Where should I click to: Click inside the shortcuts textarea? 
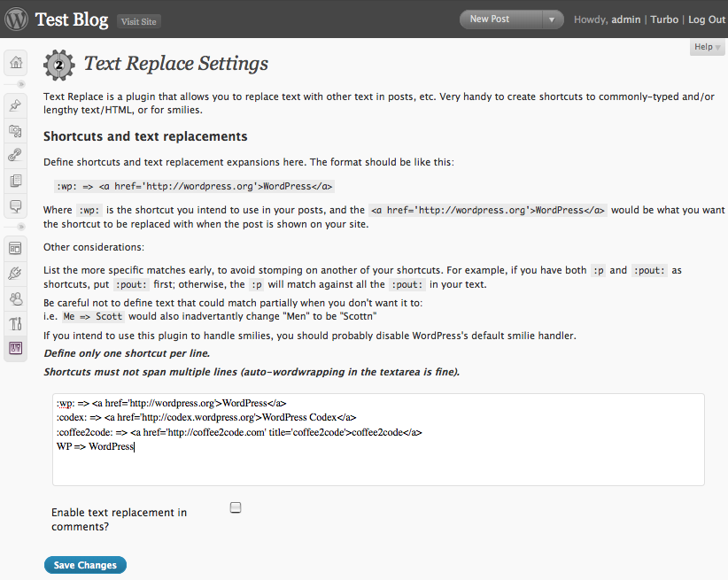tap(378, 440)
